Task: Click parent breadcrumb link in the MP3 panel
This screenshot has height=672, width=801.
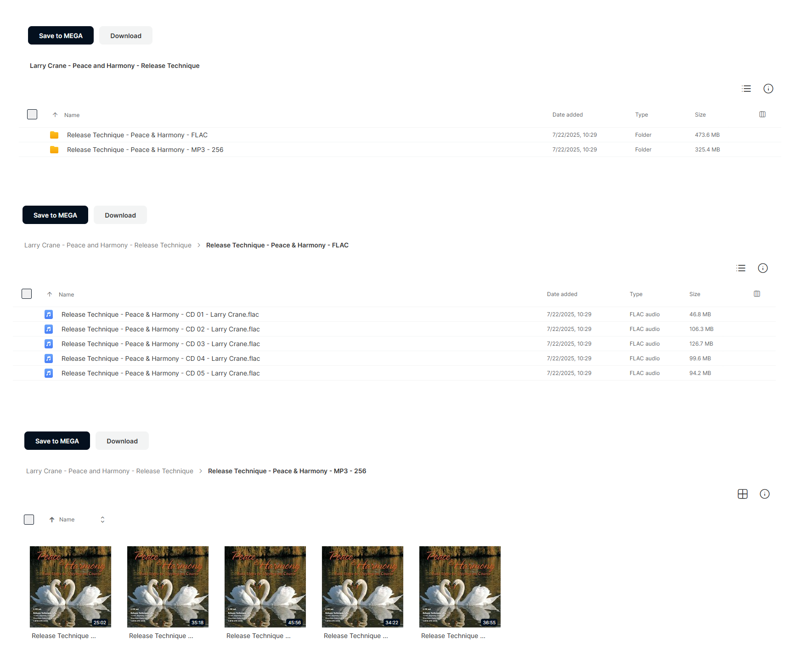Action: (x=110, y=471)
